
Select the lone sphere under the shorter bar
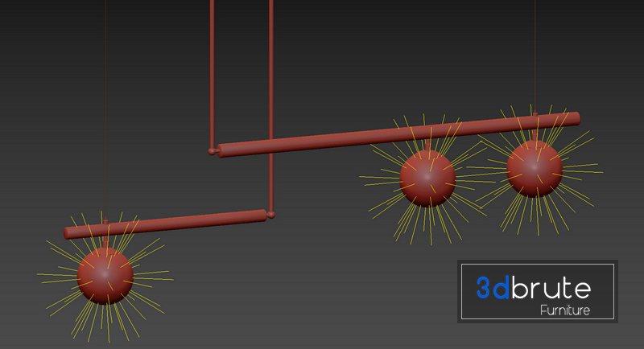[x=105, y=276]
